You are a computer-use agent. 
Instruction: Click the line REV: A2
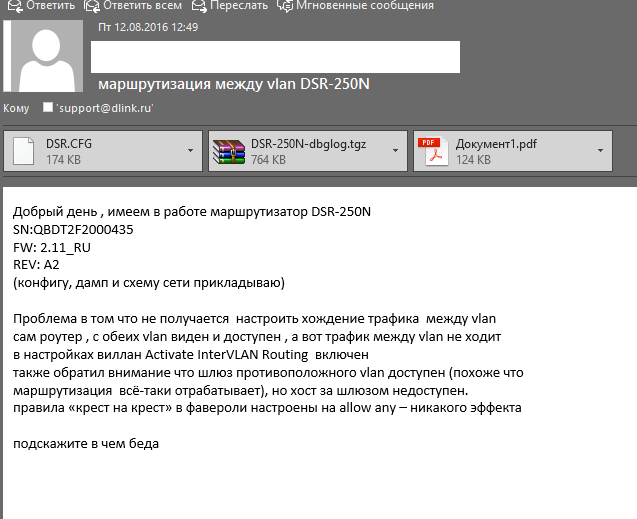[x=36, y=265]
